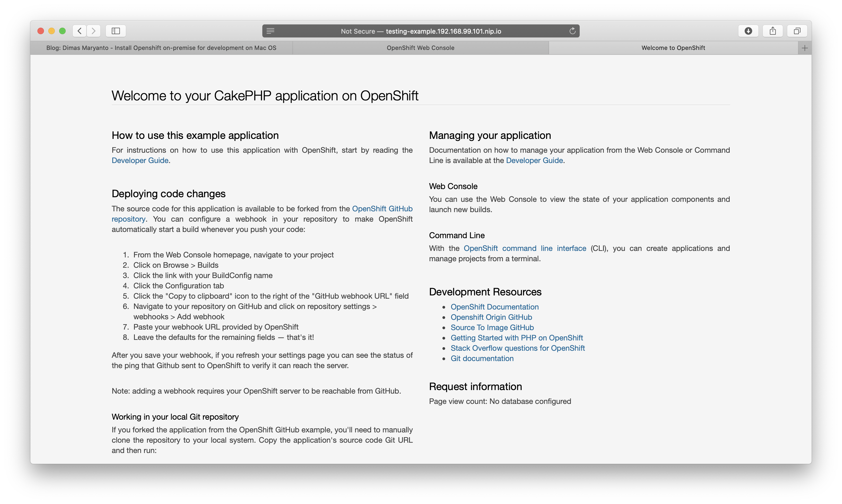Click the note about adding a webhook
Screen dimensions: 842x504
pos(256,391)
